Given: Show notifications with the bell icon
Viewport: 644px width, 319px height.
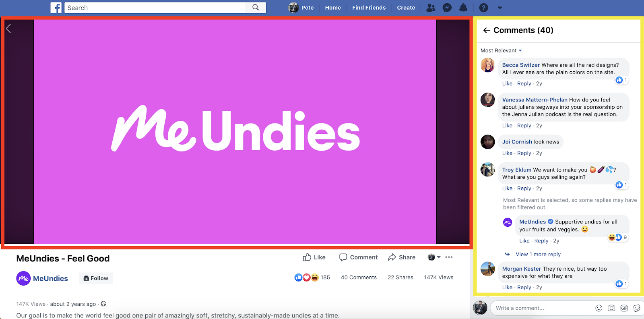Looking at the screenshot, I should tap(464, 8).
